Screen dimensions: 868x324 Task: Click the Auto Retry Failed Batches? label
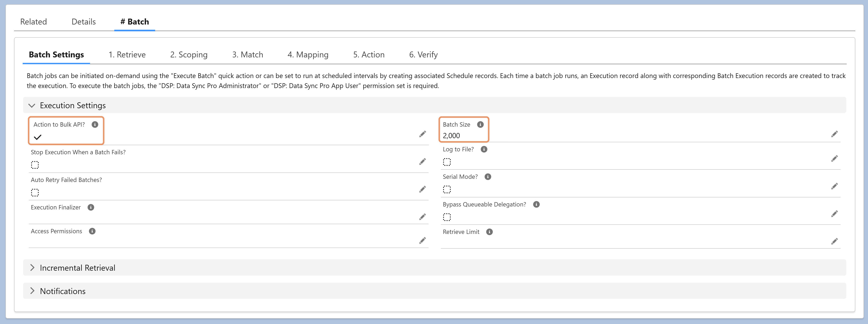[x=66, y=180]
